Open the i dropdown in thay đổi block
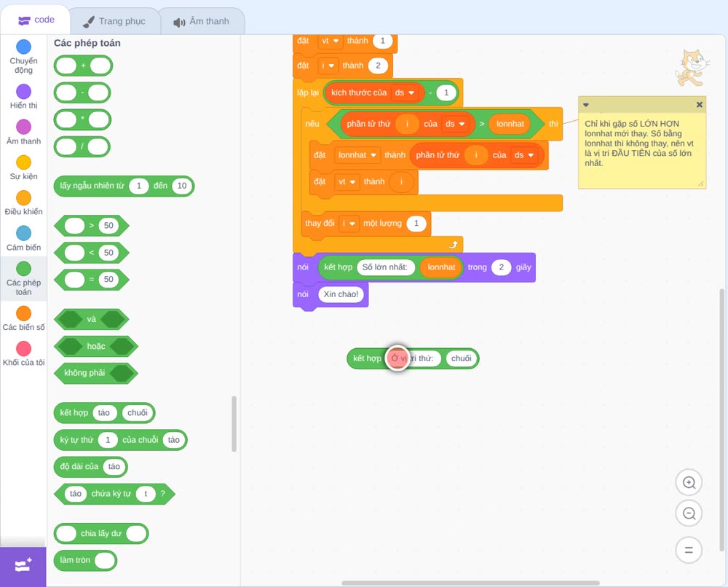 tap(349, 224)
